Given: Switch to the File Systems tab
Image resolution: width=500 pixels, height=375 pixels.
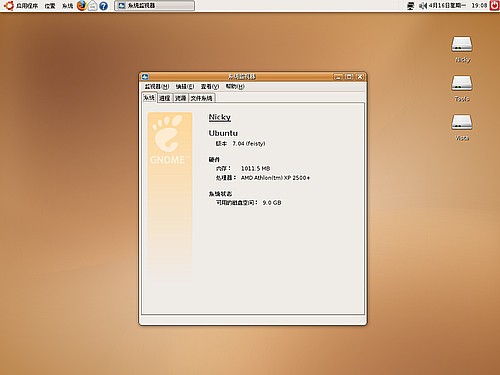Looking at the screenshot, I should pos(201,98).
